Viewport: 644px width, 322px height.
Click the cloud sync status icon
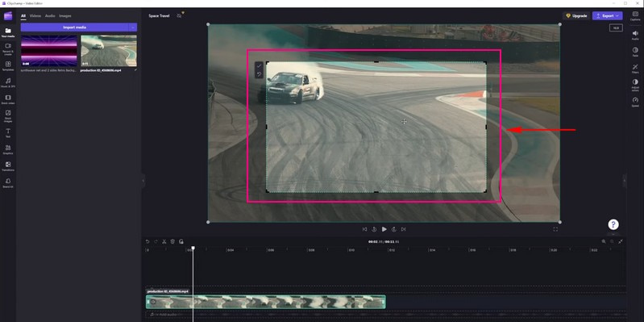tap(180, 15)
